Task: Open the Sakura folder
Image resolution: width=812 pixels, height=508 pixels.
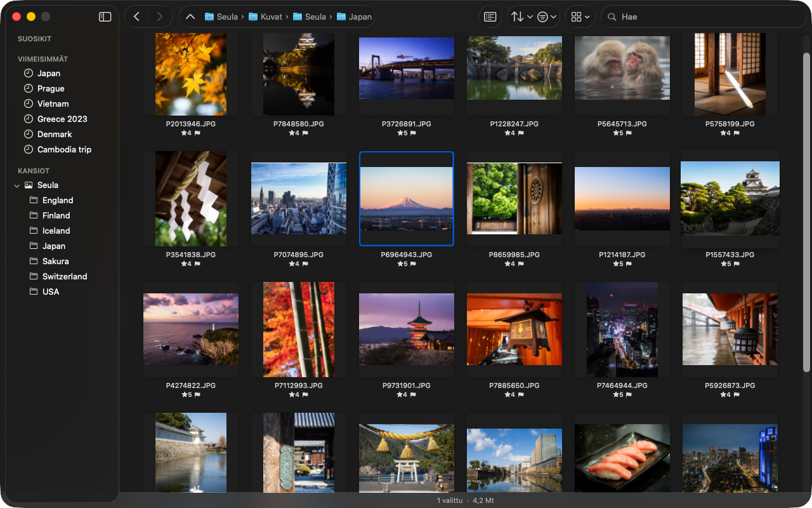Action: (55, 261)
